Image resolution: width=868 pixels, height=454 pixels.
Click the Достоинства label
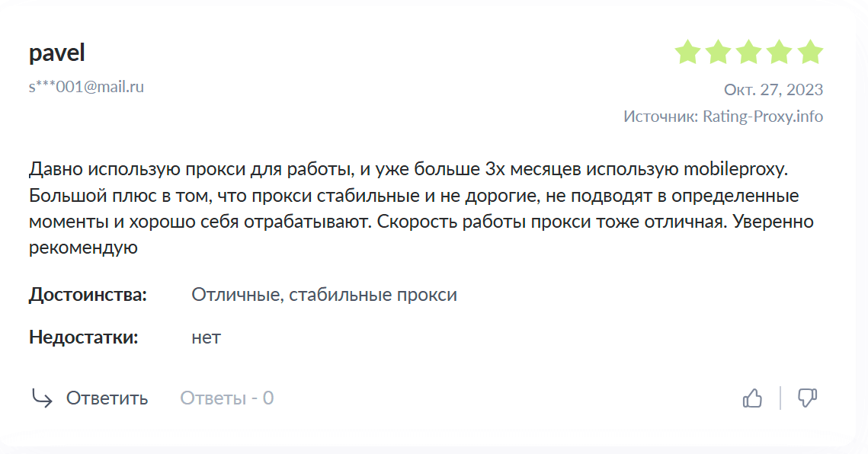click(x=88, y=295)
